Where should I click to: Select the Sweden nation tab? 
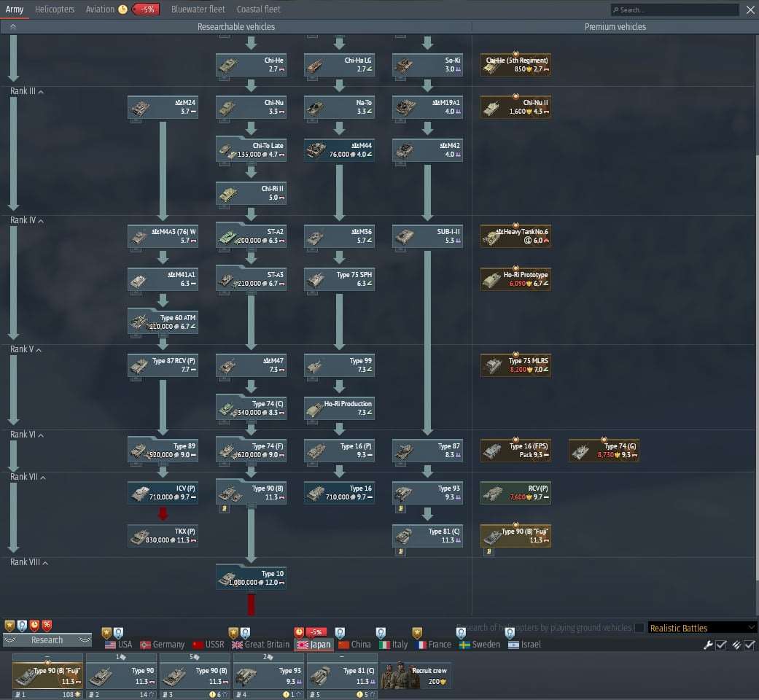480,645
